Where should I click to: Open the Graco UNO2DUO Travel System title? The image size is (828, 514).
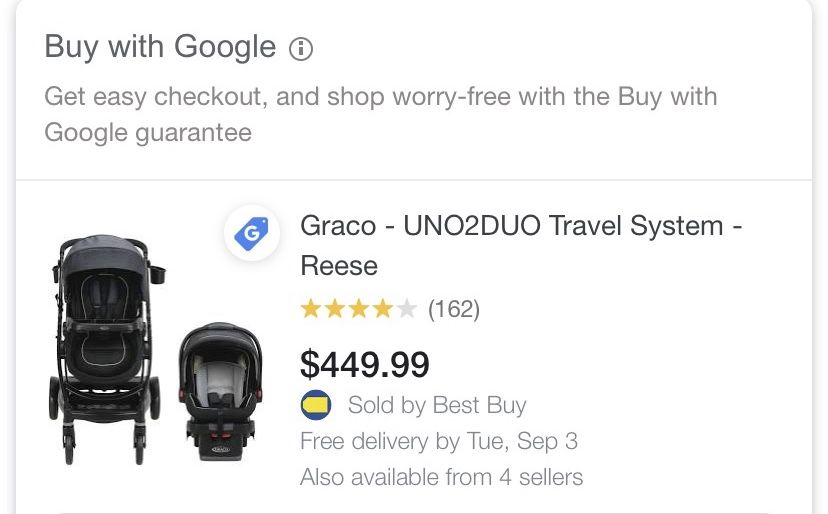tap(520, 226)
